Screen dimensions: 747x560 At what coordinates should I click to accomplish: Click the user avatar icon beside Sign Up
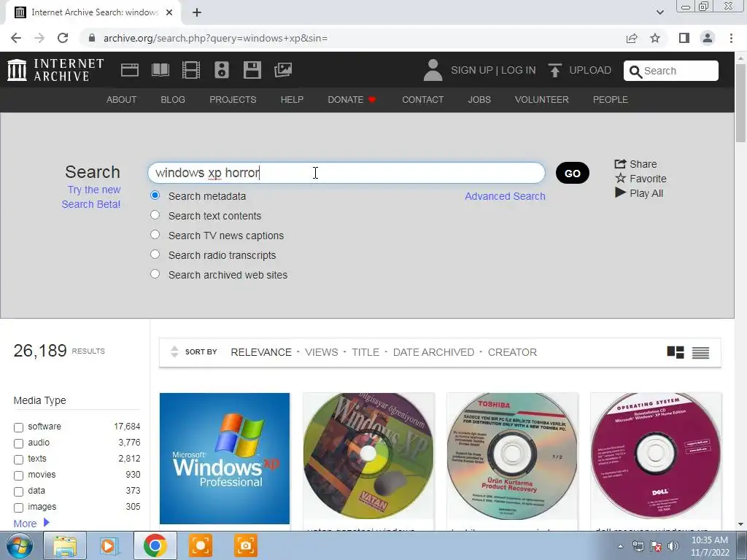click(433, 70)
